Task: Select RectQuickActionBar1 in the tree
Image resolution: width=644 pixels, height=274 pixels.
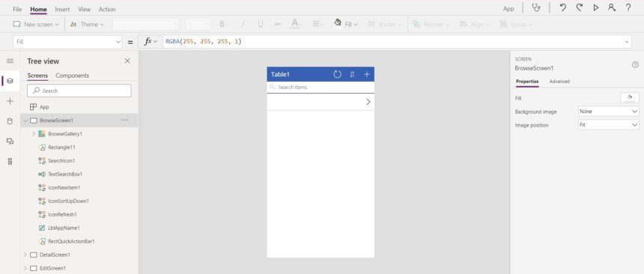Action: [71, 241]
